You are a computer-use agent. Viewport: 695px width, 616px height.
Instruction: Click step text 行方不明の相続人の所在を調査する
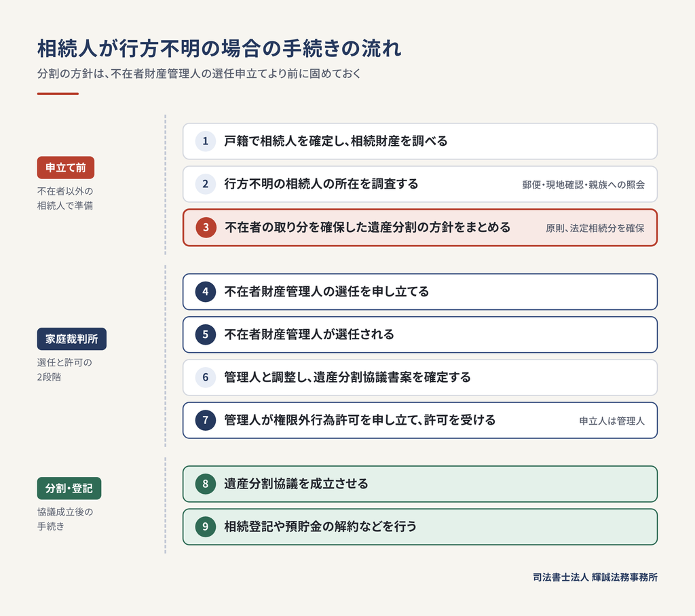pyautogui.click(x=321, y=184)
